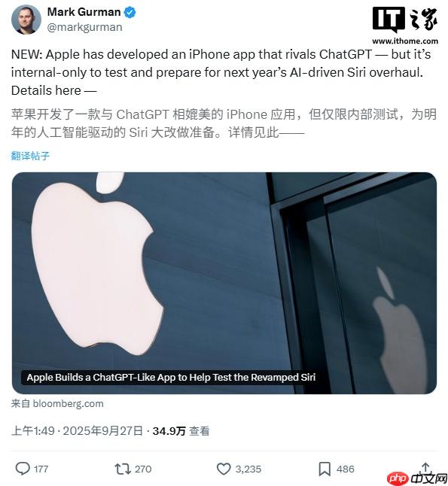Open the Apple logo article image

click(x=224, y=283)
